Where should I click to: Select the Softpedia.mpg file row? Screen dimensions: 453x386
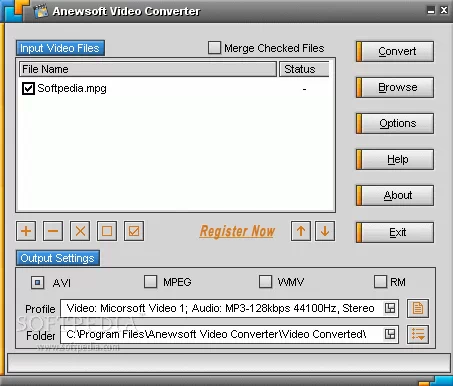tap(175, 89)
